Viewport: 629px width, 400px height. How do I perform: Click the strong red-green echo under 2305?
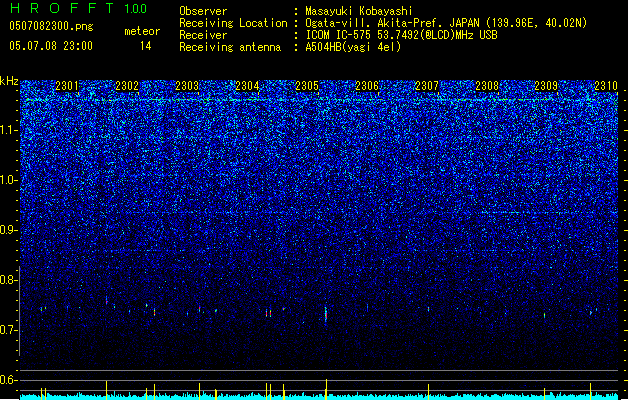326,313
